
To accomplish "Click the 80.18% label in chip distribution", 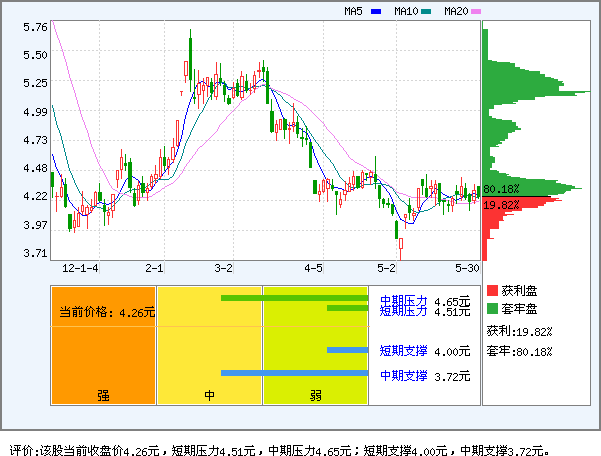I will tap(501, 189).
